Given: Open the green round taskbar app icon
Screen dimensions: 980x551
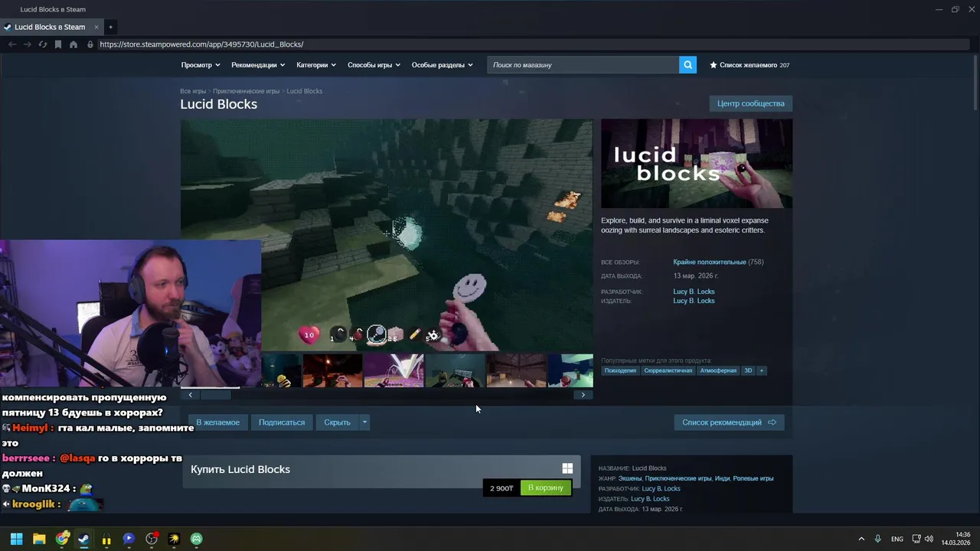Looking at the screenshot, I should (197, 539).
